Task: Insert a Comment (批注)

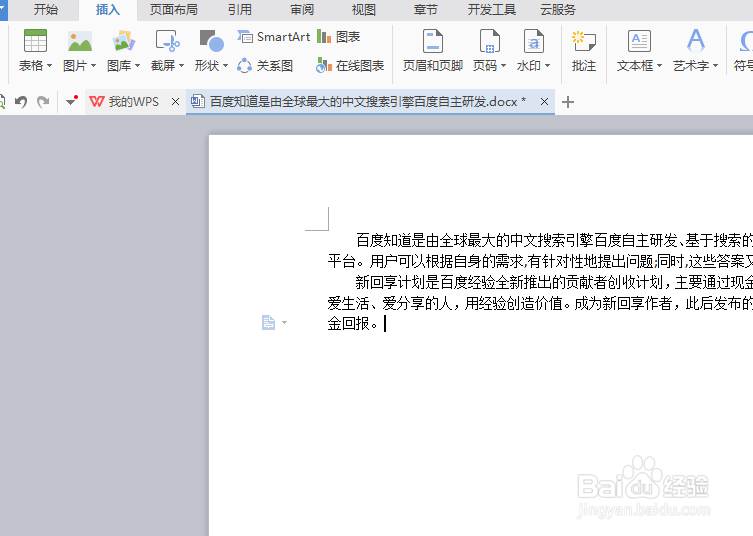Action: (x=584, y=50)
